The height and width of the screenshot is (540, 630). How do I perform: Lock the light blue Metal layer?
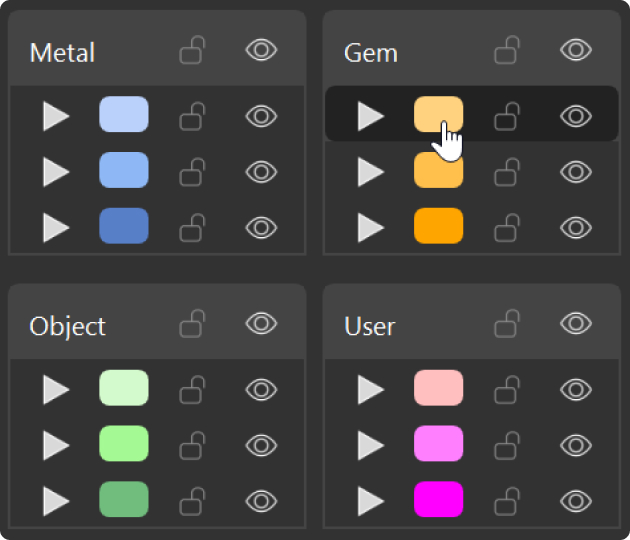tap(192, 117)
